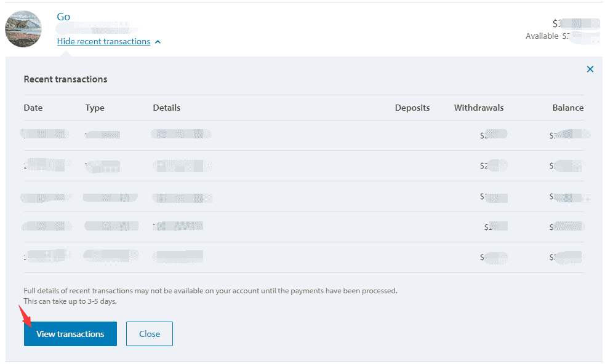This screenshot has width=605, height=364.
Task: Select the Type column header
Action: [95, 108]
